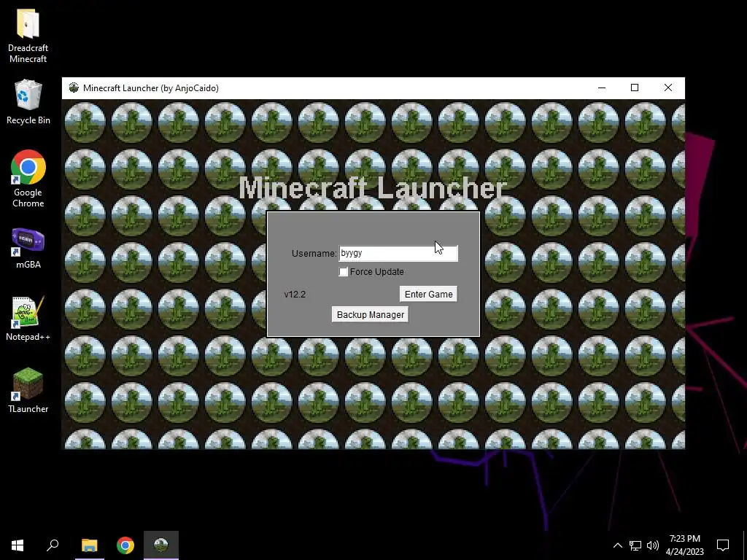Viewport: 747px width, 560px height.
Task: Click the v12.2 version label
Action: coord(295,295)
